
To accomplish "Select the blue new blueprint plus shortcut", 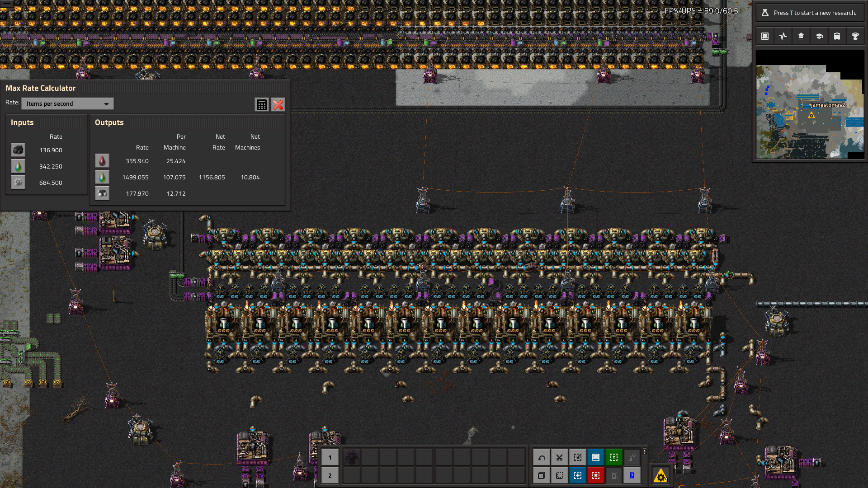I will (x=578, y=475).
